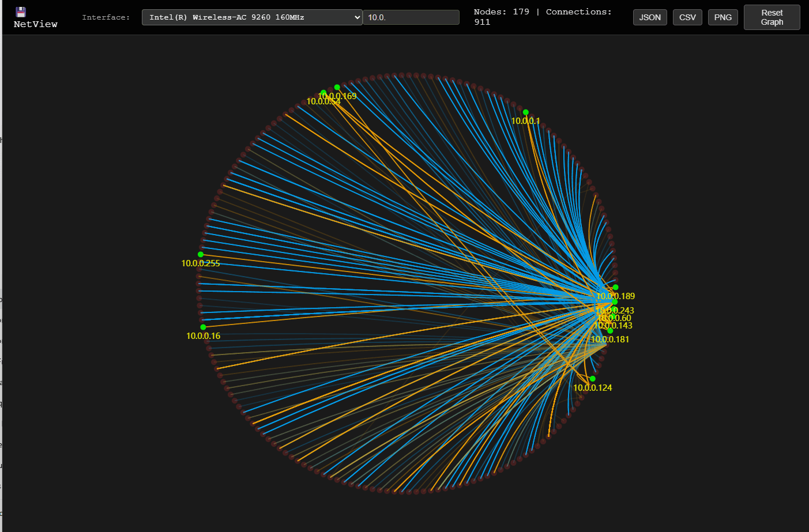The height and width of the screenshot is (532, 809).
Task: Export the graph as PNG
Action: click(723, 17)
